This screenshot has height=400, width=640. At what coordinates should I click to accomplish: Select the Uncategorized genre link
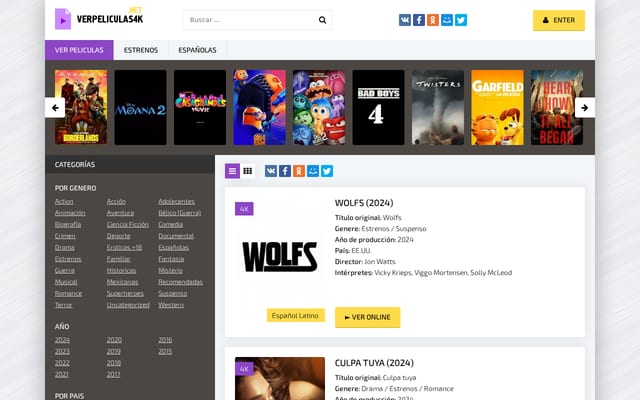pos(128,305)
